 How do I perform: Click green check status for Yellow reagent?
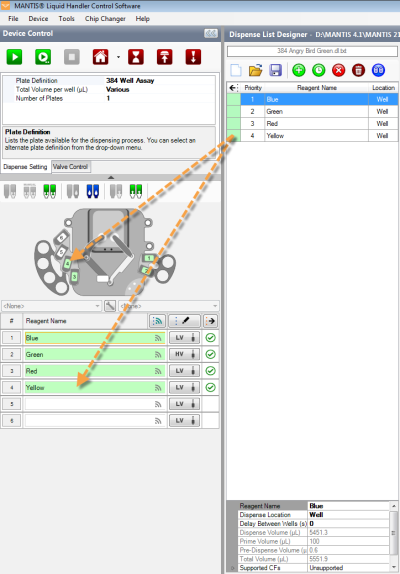(210, 387)
